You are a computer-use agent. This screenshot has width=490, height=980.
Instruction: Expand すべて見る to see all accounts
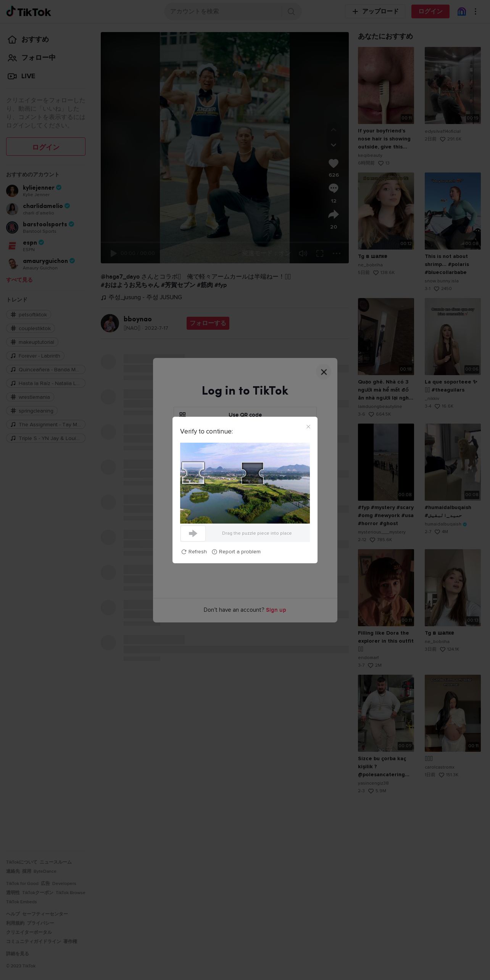click(x=19, y=280)
